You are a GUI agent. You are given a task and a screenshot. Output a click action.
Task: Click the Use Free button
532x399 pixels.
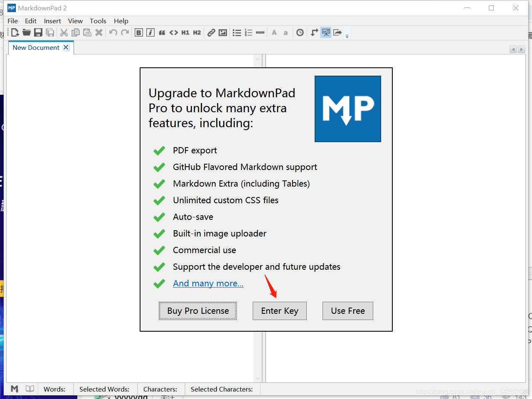click(348, 311)
